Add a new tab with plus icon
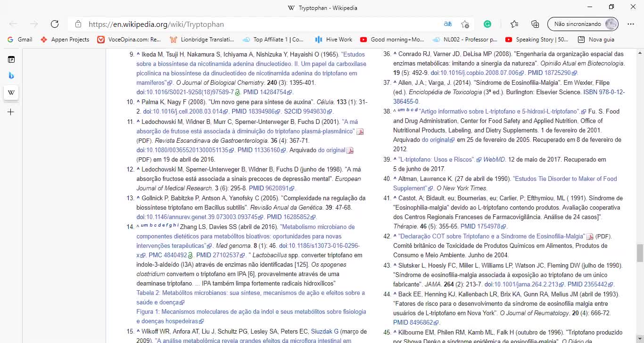Image resolution: width=644 pixels, height=343 pixels. click(11, 112)
